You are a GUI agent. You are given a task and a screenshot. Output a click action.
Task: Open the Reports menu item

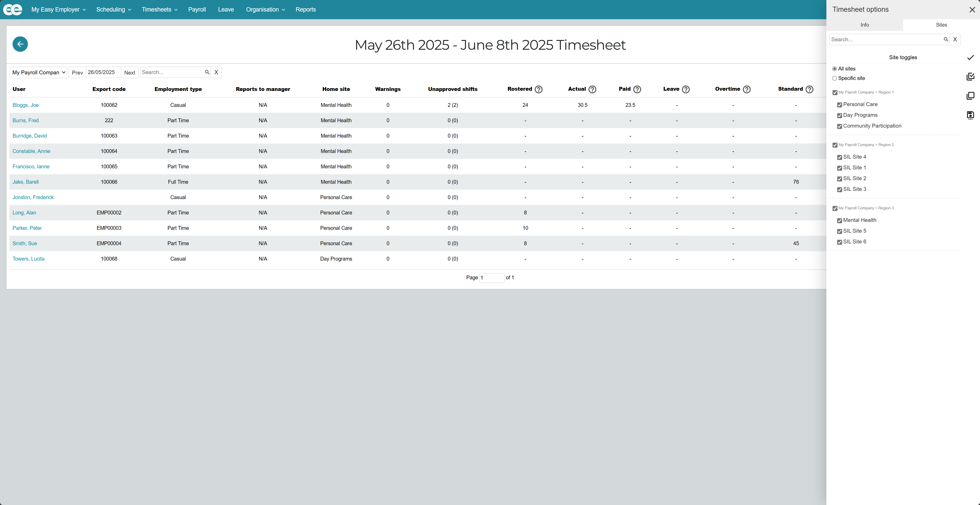(x=305, y=9)
